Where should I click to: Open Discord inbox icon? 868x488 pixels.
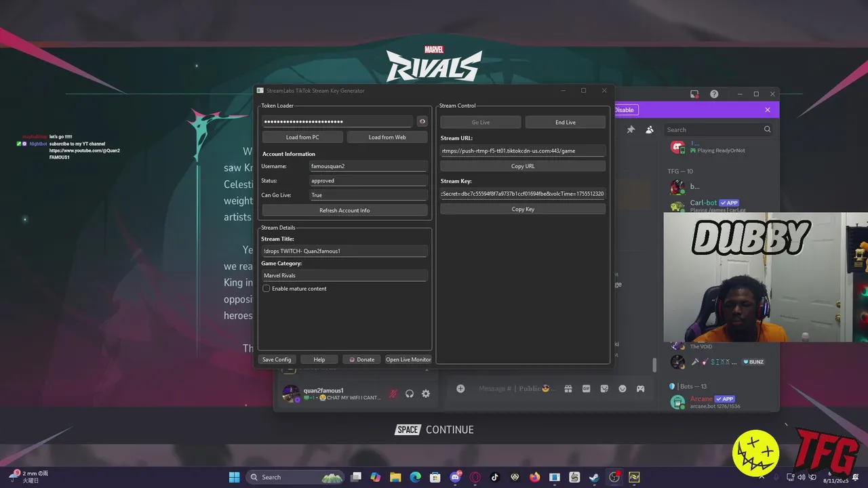(694, 94)
